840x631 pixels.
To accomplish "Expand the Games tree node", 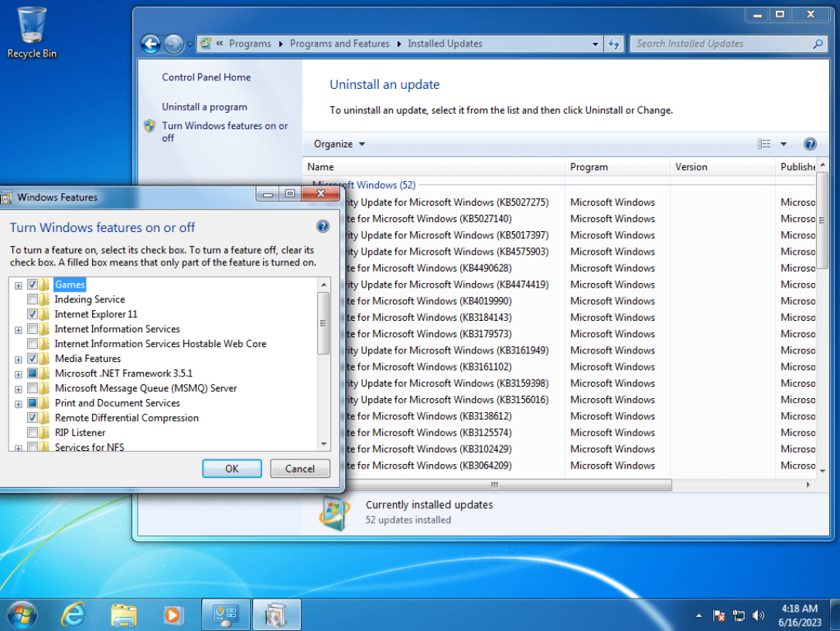I will click(19, 285).
